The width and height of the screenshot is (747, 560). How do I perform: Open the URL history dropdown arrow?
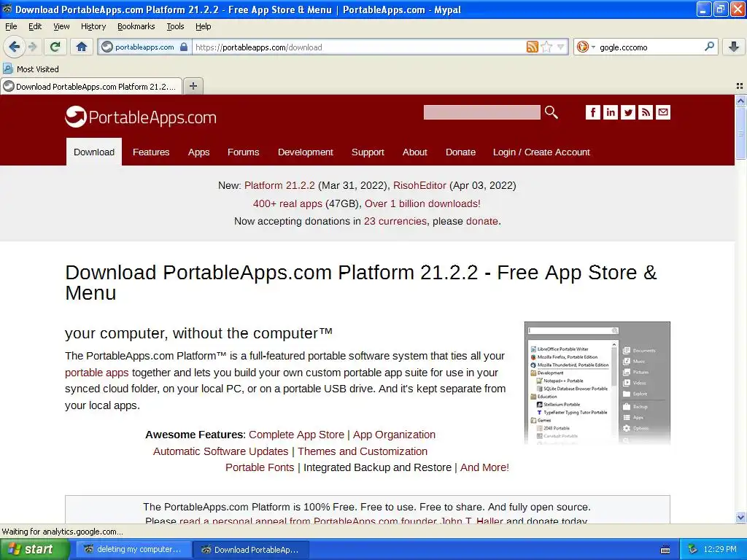(560, 47)
